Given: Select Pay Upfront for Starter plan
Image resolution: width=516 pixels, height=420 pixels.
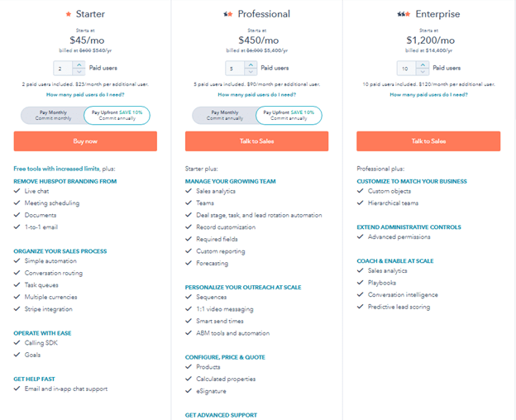Looking at the screenshot, I should pos(117,115).
